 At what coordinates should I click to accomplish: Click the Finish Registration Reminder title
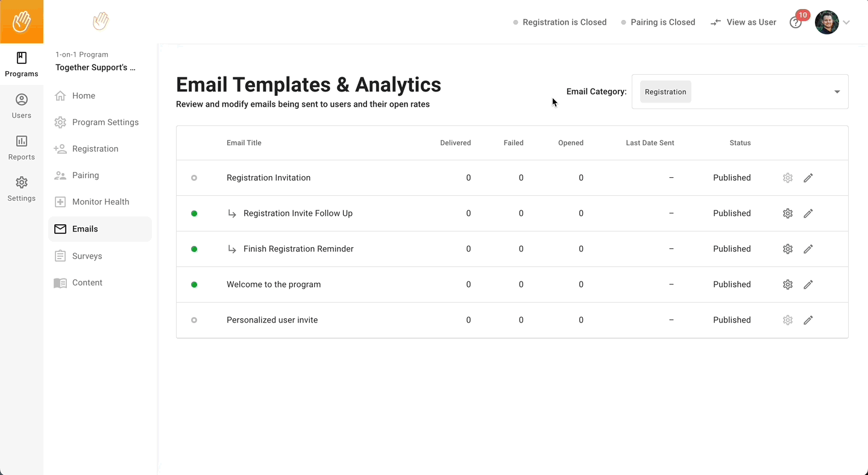[298, 249]
